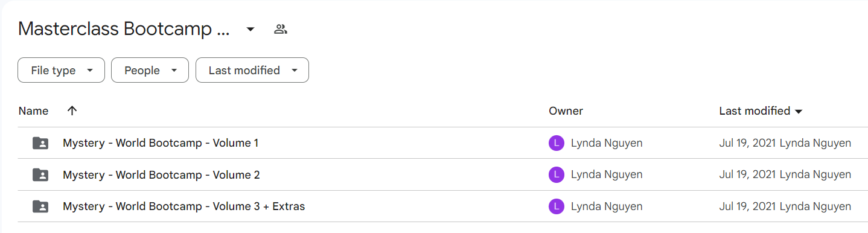
Task: Open the folder title dropdown arrow
Action: [x=251, y=29]
